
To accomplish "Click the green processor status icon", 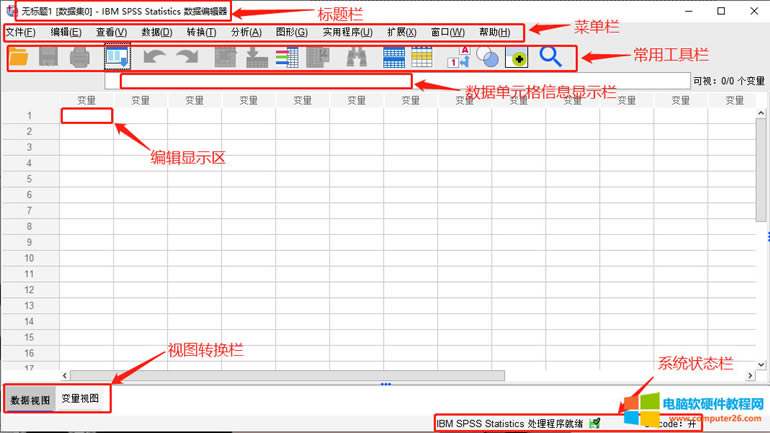I will pos(595,423).
